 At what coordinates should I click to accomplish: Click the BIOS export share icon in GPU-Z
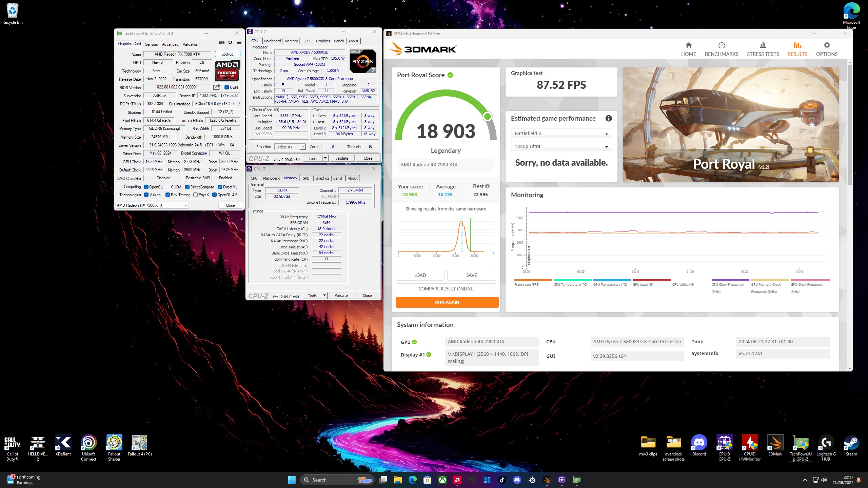tap(217, 87)
